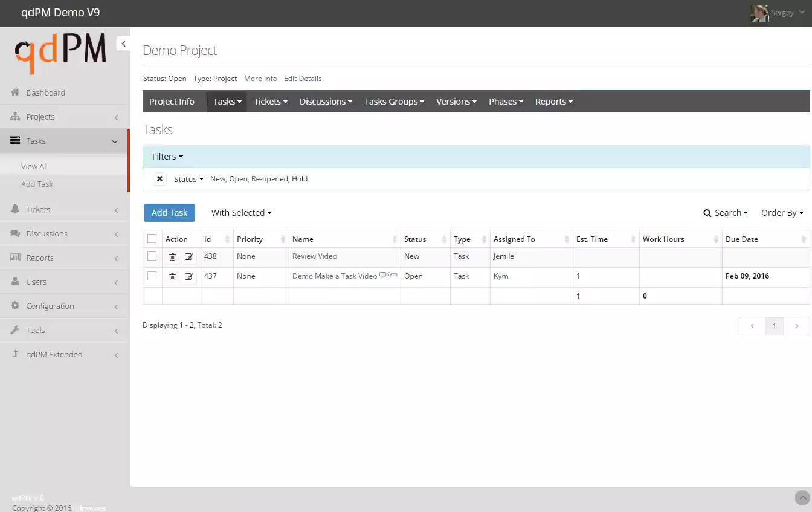Remove the Status filter with the X button

[x=159, y=178]
